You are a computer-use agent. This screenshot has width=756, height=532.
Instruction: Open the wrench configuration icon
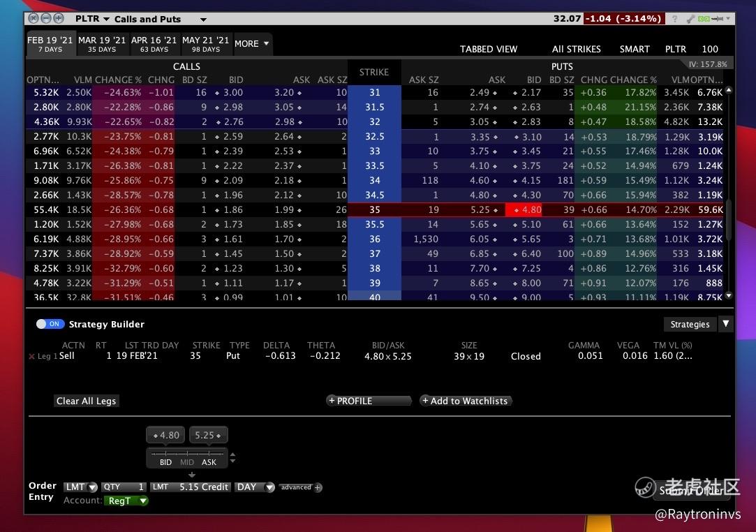690,19
